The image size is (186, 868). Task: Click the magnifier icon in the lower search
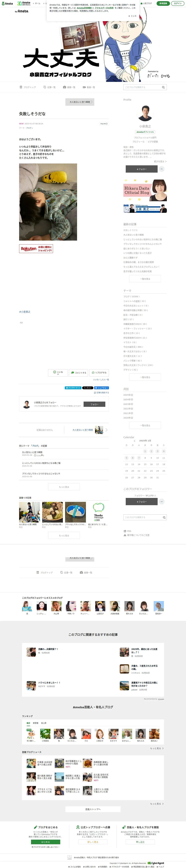164,518
